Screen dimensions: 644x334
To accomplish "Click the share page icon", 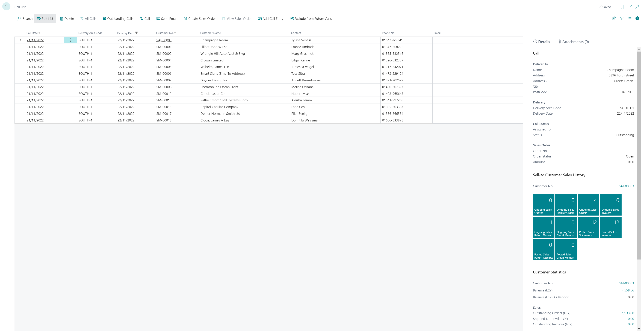I will coord(614,18).
